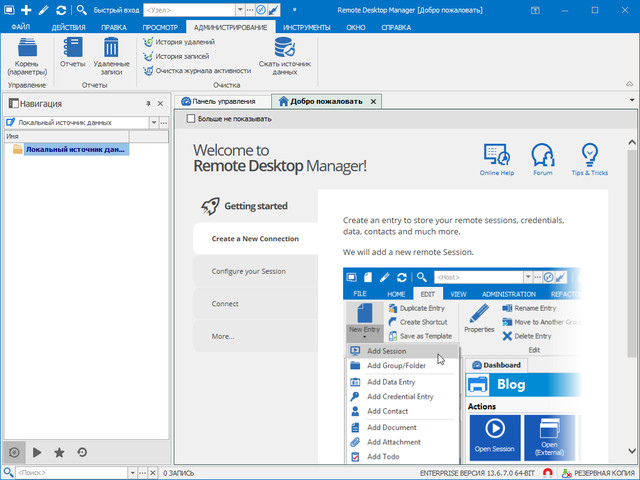The height and width of the screenshot is (480, 640).
Task: Select Локальный источник данных tree item
Action: click(x=75, y=149)
